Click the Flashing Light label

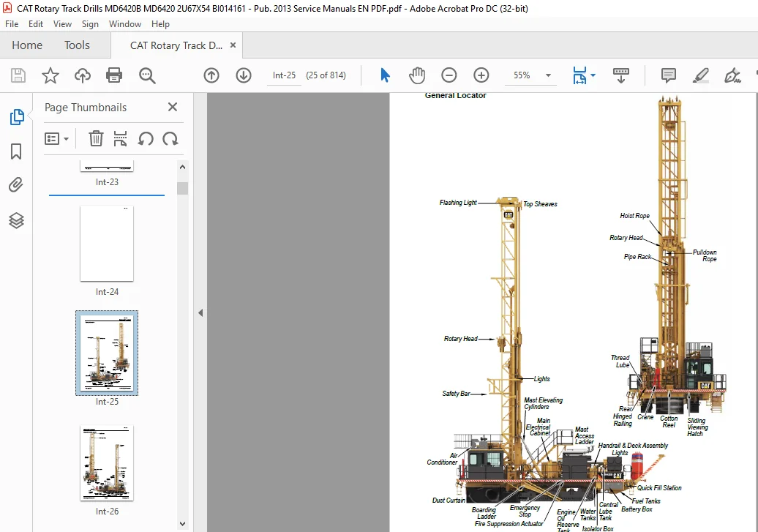pos(458,203)
